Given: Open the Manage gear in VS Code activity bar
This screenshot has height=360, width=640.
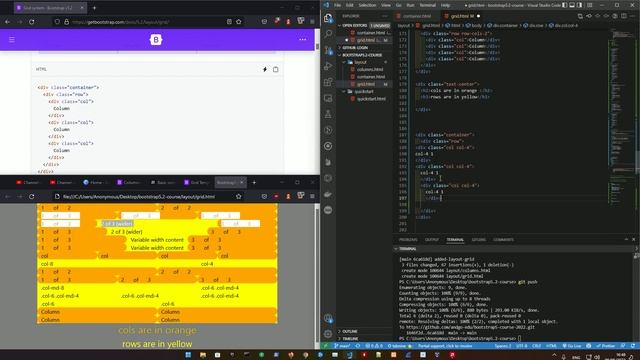Looking at the screenshot, I should tap(328, 334).
